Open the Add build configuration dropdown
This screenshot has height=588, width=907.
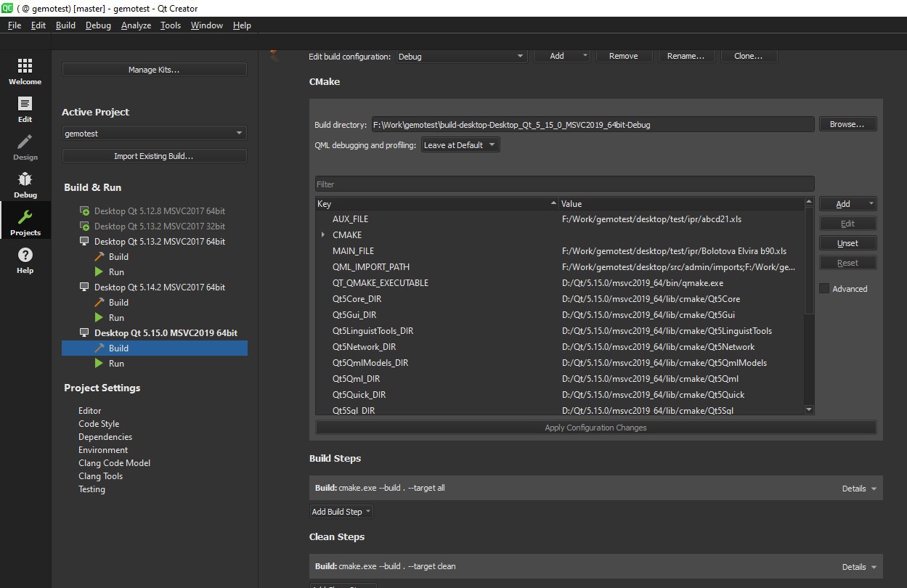click(x=562, y=56)
